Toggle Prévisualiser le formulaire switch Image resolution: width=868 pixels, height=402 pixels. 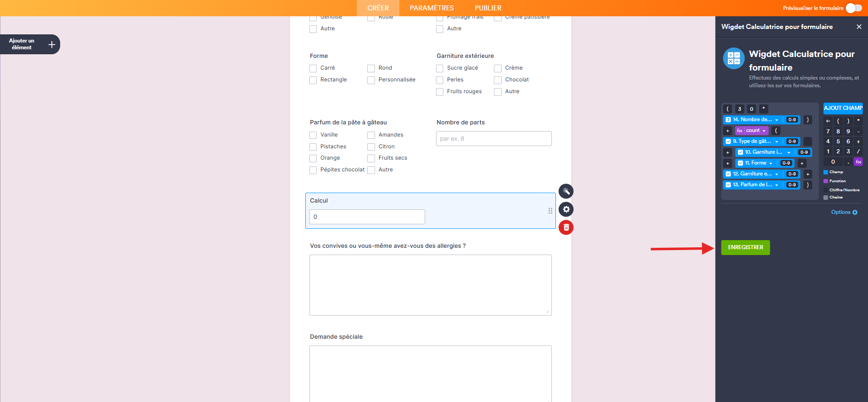pos(854,8)
